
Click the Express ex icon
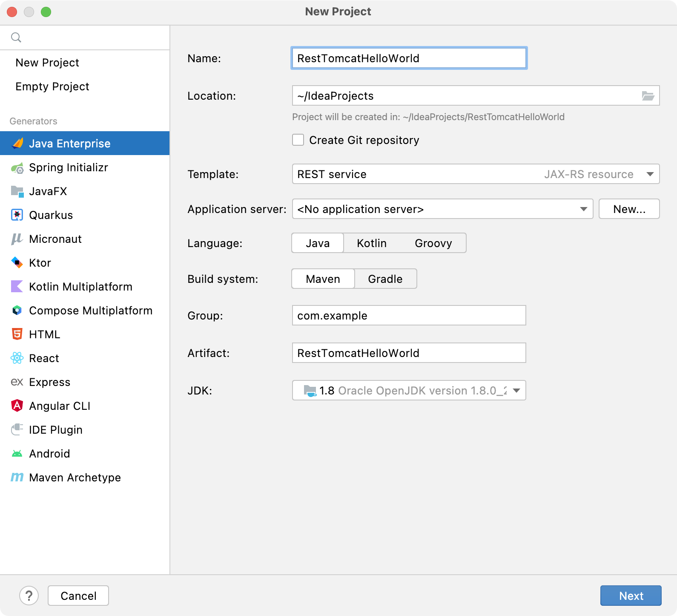click(x=17, y=382)
